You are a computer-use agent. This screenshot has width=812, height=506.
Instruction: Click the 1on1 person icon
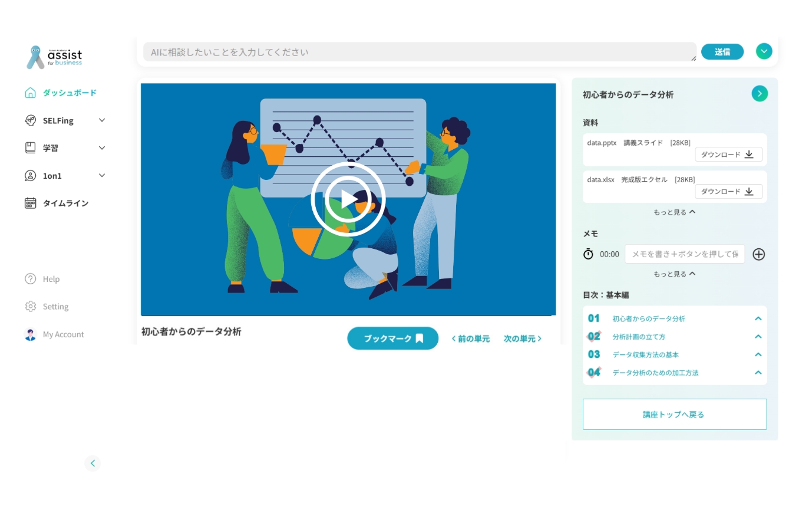tap(30, 176)
